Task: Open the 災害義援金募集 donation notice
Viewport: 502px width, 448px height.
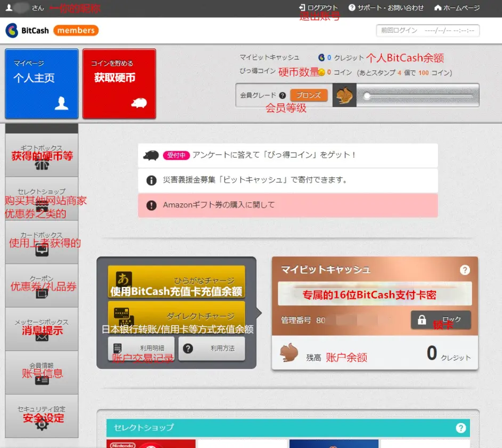Action: point(288,180)
